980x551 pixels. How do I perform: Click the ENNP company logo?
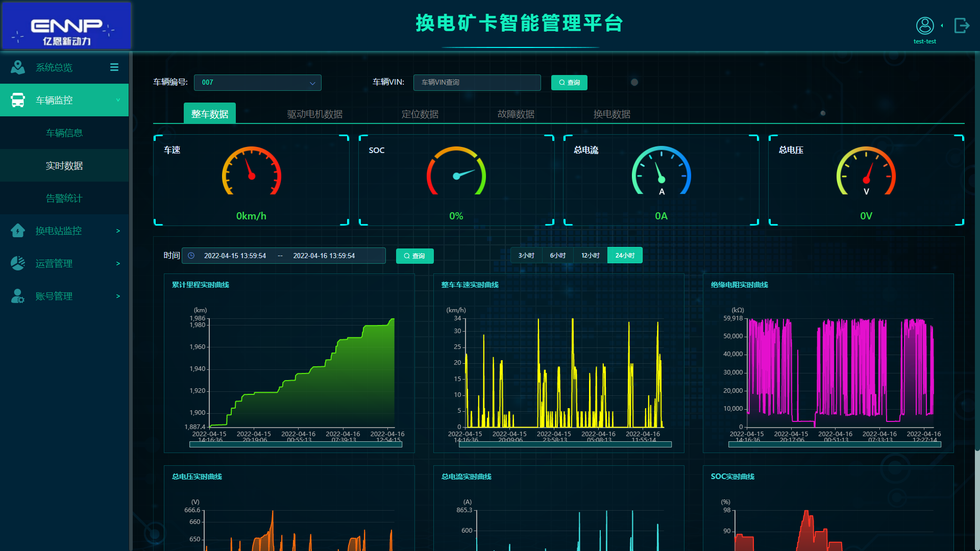66,26
